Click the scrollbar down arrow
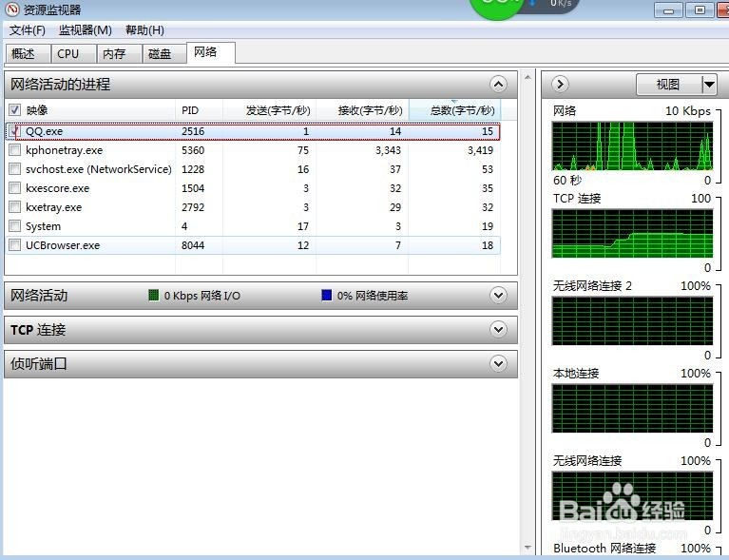This screenshot has width=729, height=560. [x=528, y=548]
